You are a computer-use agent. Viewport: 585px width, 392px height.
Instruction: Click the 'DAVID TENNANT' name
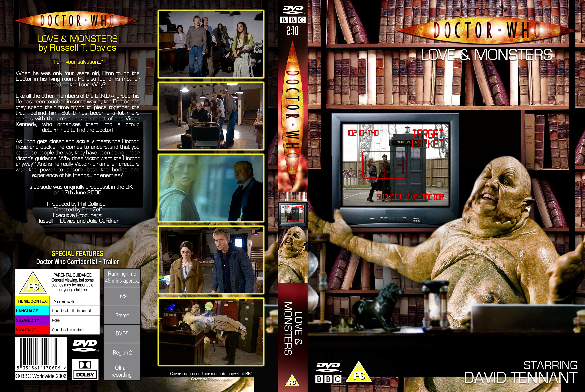(x=521, y=378)
